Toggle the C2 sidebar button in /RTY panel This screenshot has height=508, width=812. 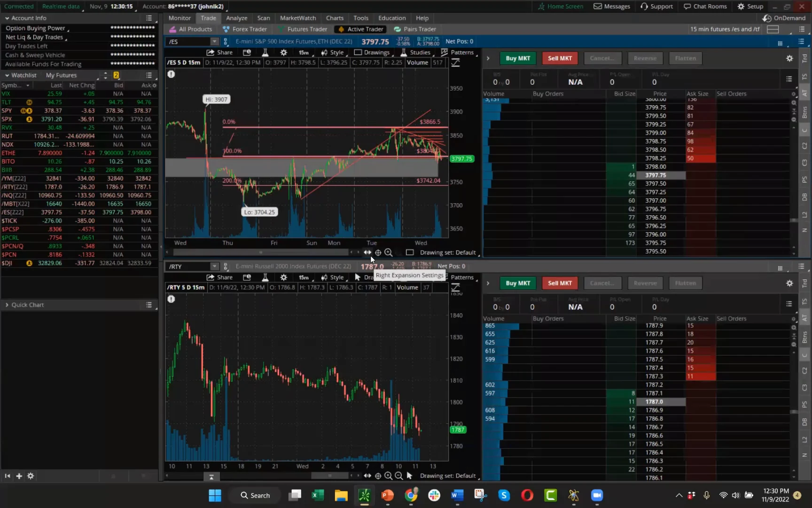point(804,371)
